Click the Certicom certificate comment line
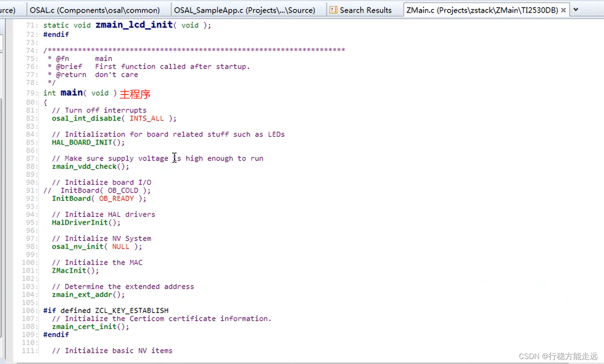 tap(162, 319)
